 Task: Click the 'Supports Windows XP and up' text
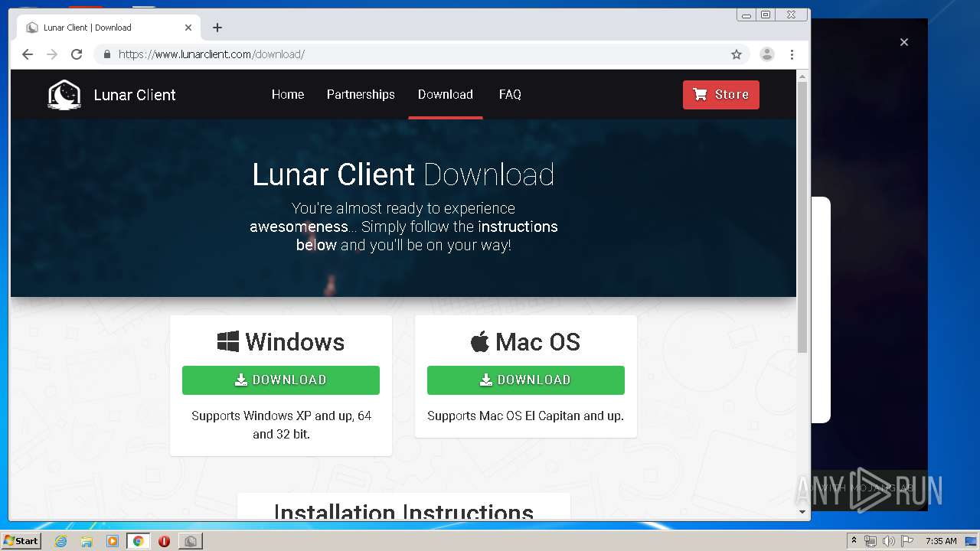click(x=281, y=425)
